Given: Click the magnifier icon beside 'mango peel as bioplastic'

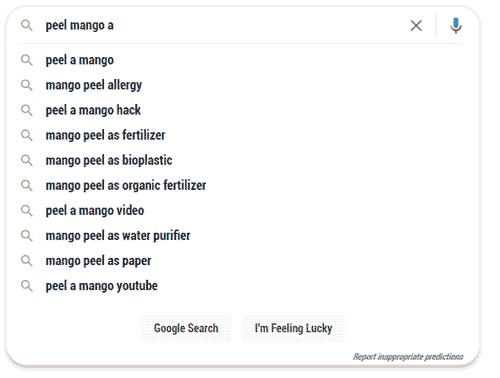Looking at the screenshot, I should [x=27, y=160].
